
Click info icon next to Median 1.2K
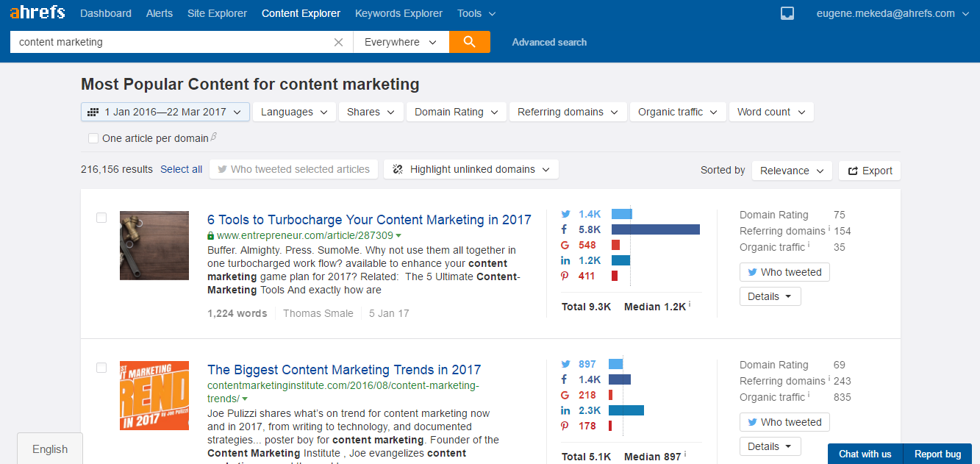(690, 304)
